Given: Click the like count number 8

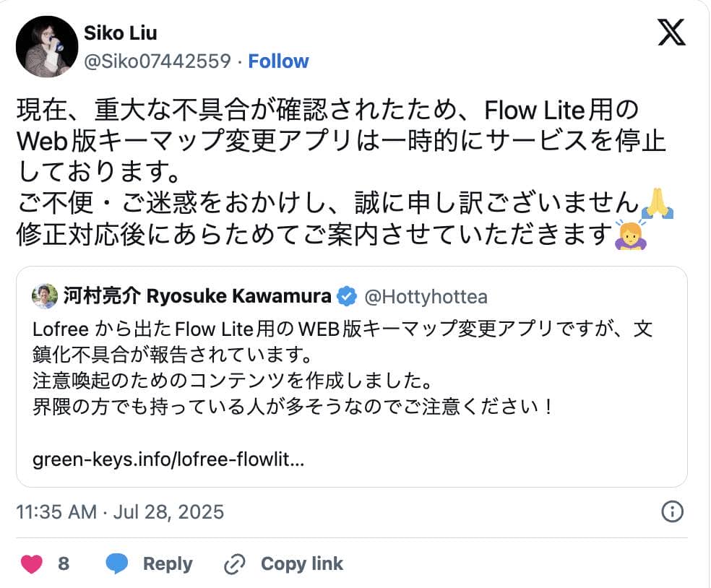Looking at the screenshot, I should pos(64,564).
